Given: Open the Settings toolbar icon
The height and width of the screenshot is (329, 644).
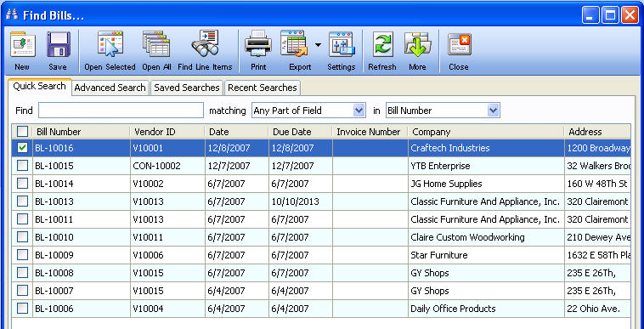Looking at the screenshot, I should [x=342, y=44].
